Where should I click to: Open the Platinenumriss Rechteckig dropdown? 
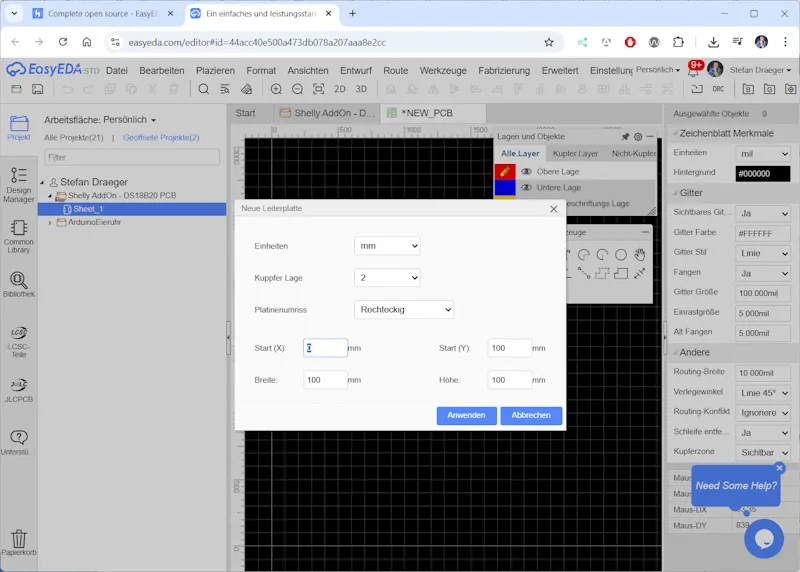[x=404, y=310]
